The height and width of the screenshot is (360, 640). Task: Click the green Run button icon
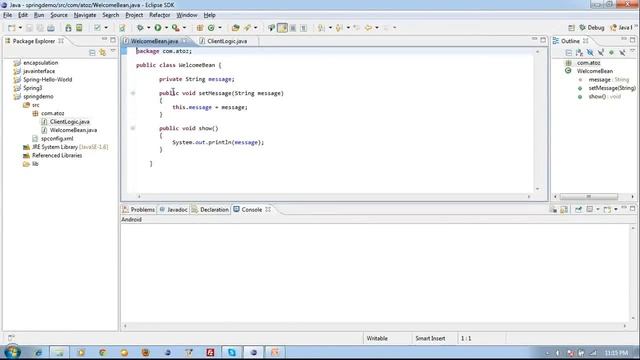[x=158, y=28]
